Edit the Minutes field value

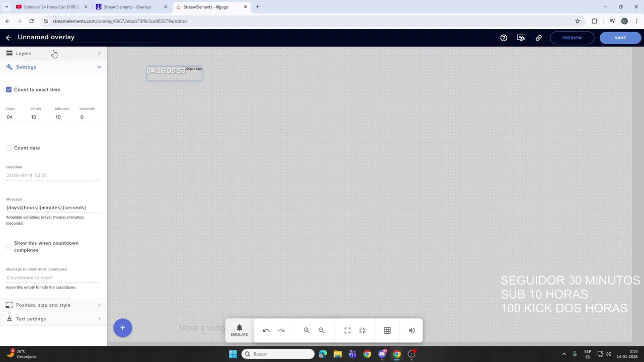point(65,117)
